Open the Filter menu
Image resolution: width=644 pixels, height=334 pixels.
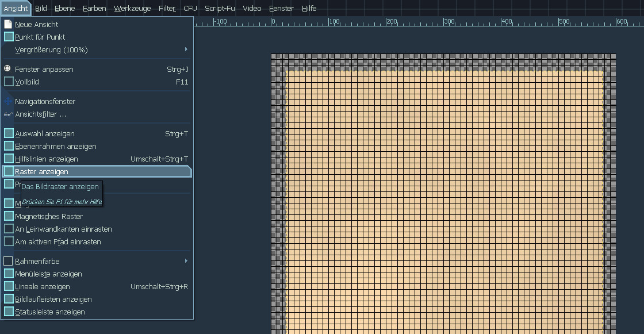tap(167, 8)
